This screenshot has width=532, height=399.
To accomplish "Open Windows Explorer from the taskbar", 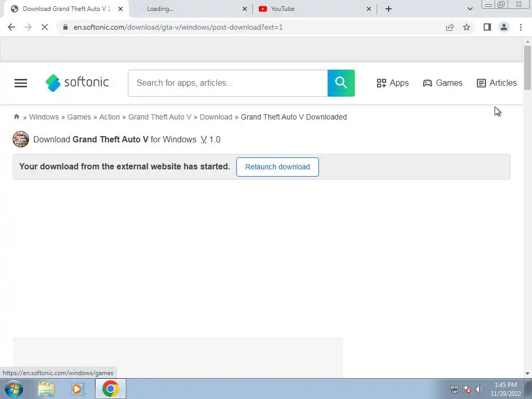I will click(x=46, y=389).
